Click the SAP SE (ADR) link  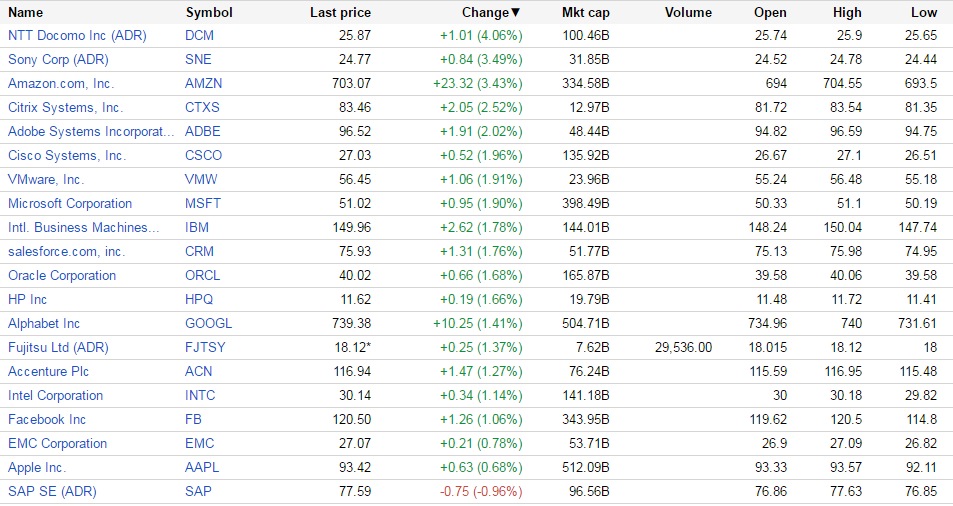click(51, 491)
